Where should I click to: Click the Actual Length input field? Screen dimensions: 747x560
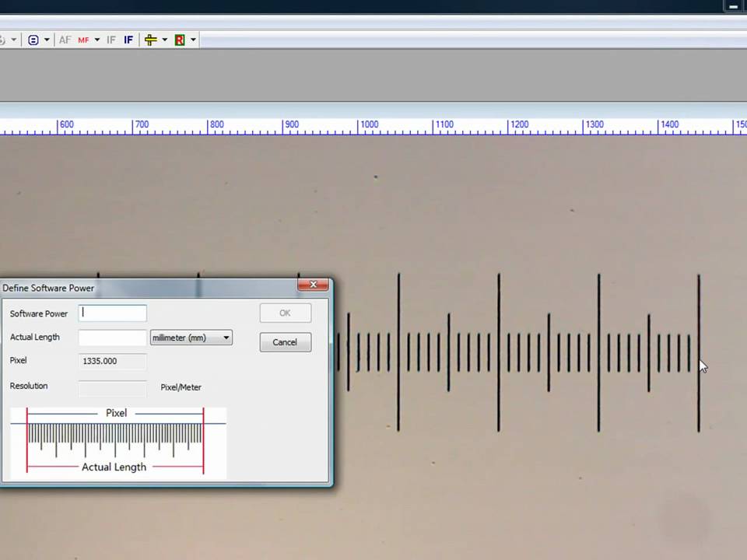112,338
